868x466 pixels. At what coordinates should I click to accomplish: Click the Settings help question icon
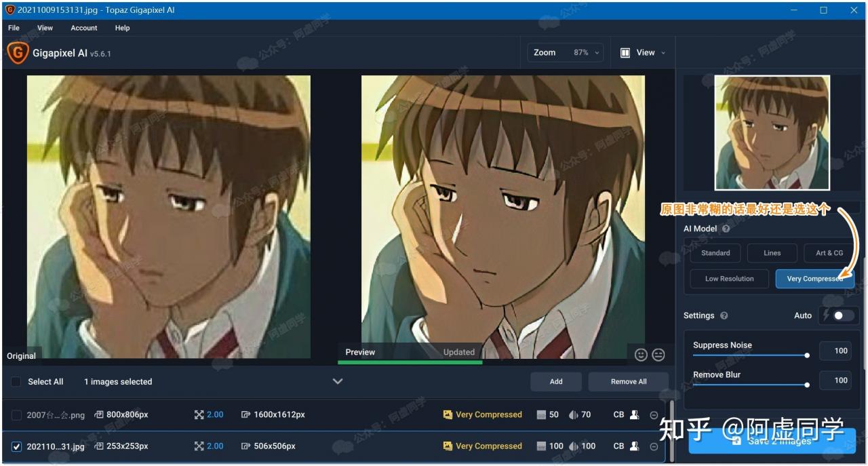pos(724,315)
